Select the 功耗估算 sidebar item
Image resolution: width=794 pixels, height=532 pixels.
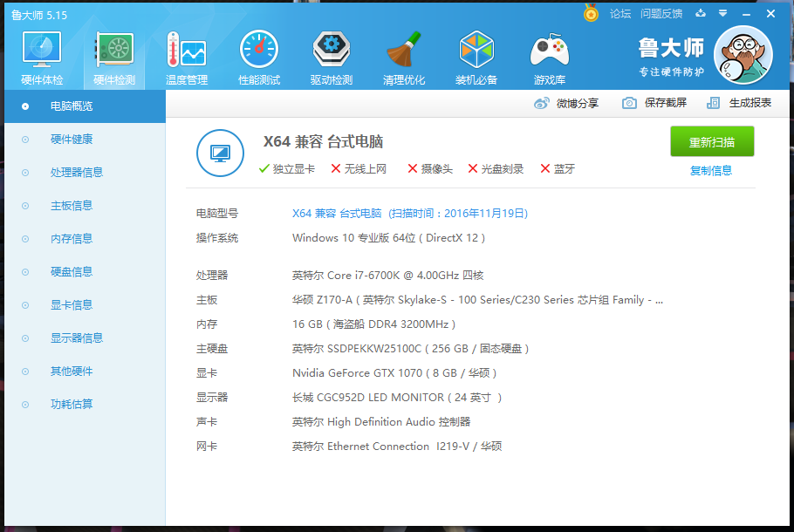point(86,405)
